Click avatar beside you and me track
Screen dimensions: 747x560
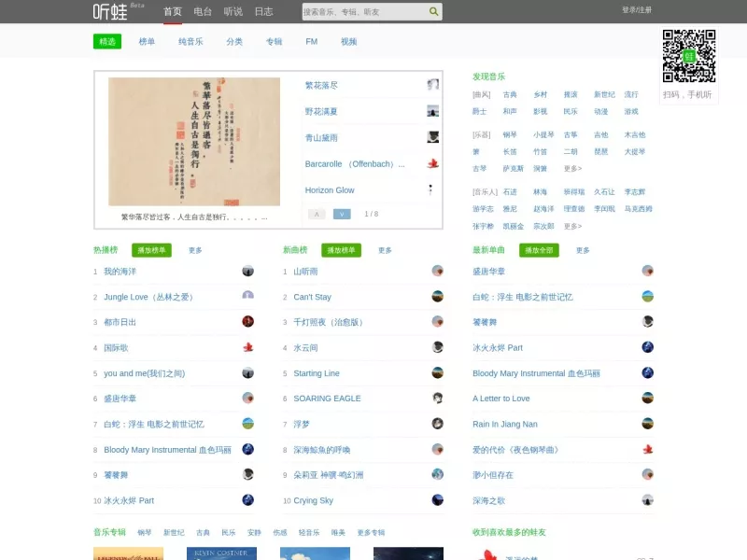(247, 372)
